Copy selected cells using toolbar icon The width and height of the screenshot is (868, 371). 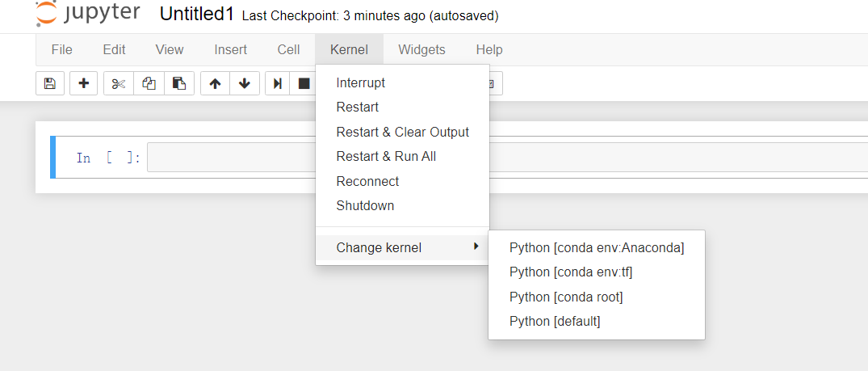[149, 83]
